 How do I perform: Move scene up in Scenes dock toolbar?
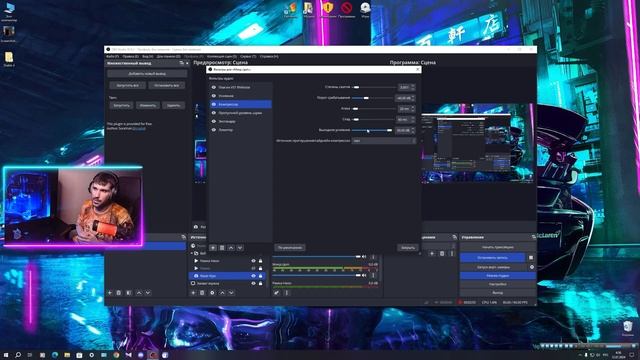[x=139, y=293]
